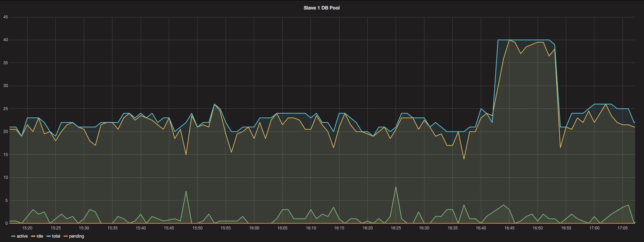The height and width of the screenshot is (242, 644).
Task: Click the active series spike near 15:48
Action: click(186, 191)
